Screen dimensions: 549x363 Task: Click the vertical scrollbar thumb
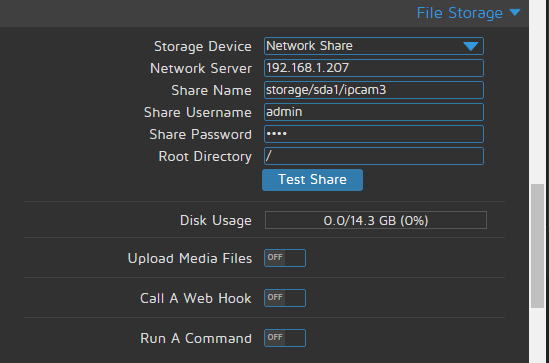pos(537,246)
